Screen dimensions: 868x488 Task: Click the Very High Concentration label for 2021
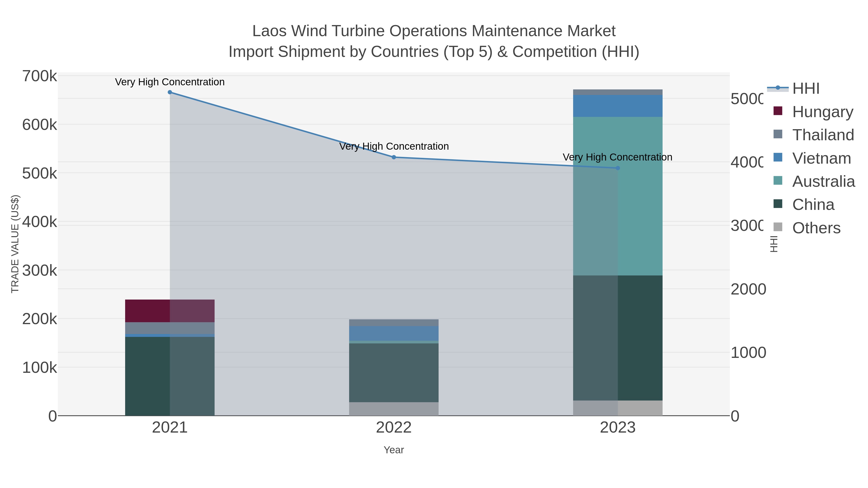[x=170, y=82]
